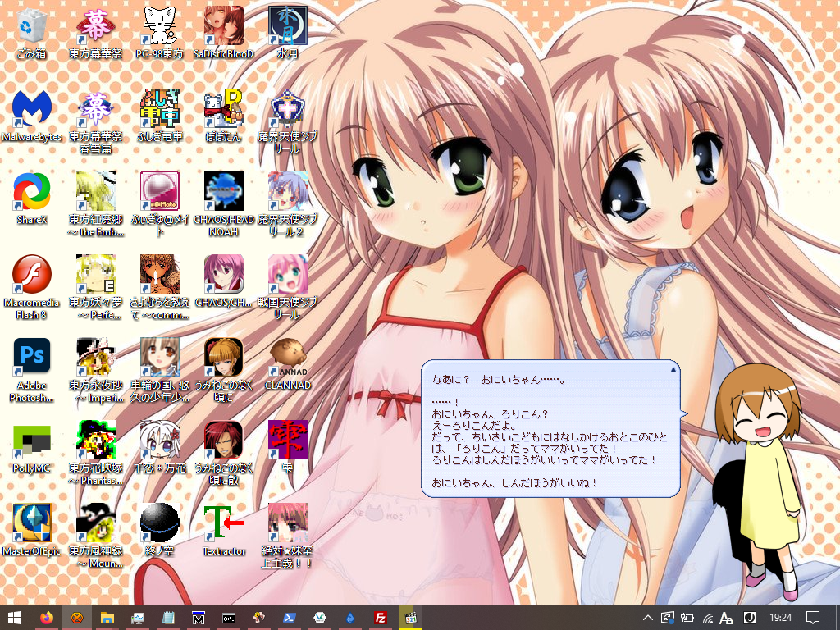Screen dimensions: 840x630
Task: Open the sync display tray icon
Action: [668, 618]
